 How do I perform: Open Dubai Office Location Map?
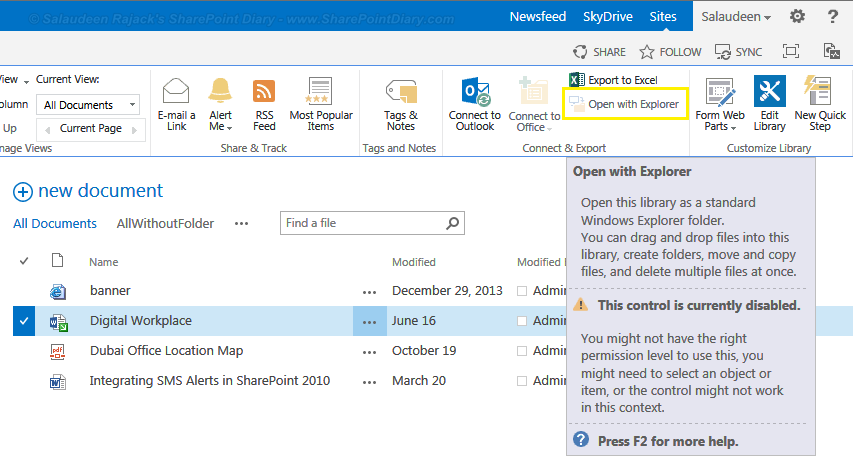[x=166, y=350]
